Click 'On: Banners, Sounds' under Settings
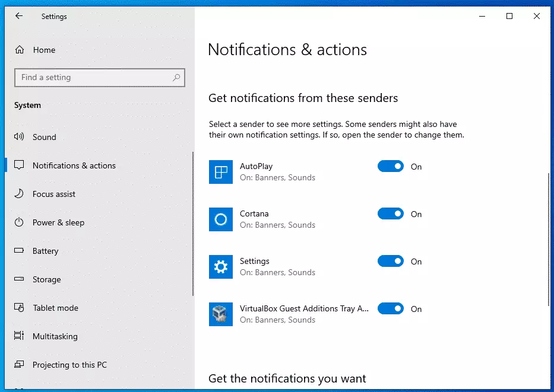This screenshot has width=554, height=392. pyautogui.click(x=277, y=272)
